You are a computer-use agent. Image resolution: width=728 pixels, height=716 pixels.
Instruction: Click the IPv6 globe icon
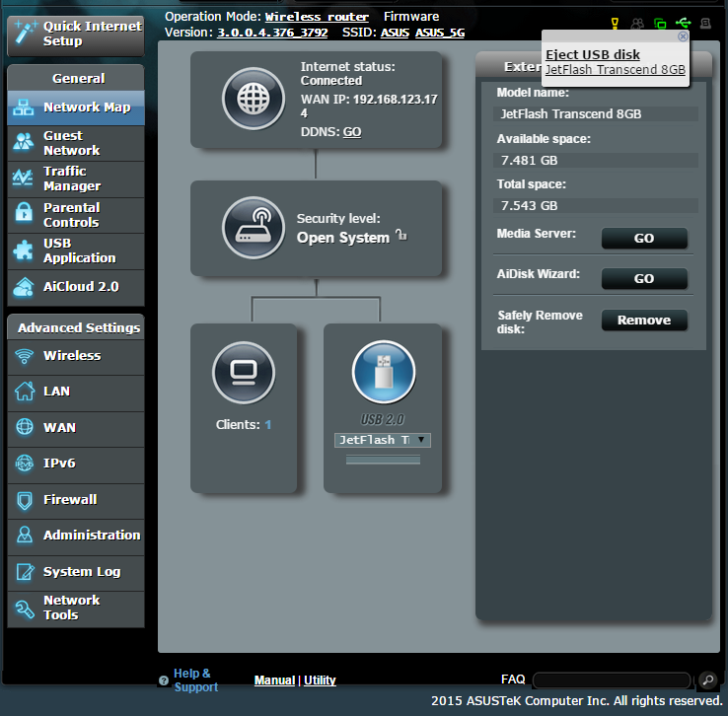point(24,464)
